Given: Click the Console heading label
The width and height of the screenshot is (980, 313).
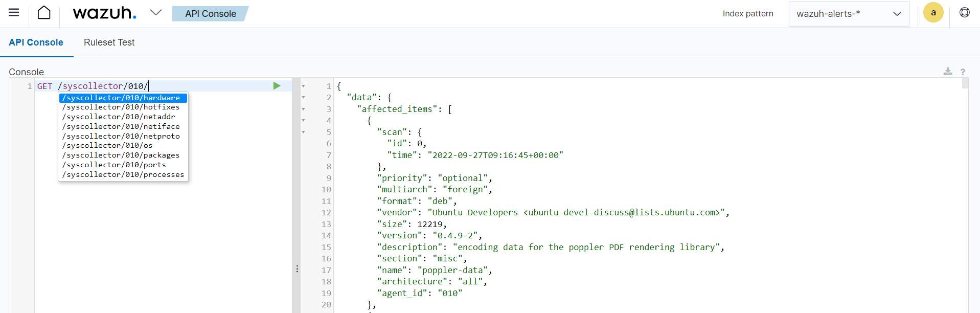Looking at the screenshot, I should tap(27, 72).
